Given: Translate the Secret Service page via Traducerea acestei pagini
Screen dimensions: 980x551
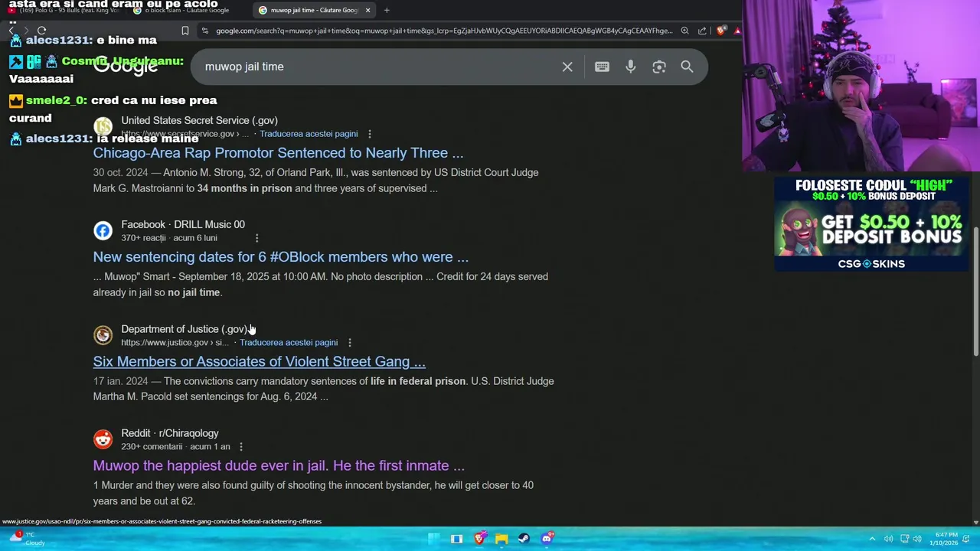Looking at the screenshot, I should tap(309, 134).
